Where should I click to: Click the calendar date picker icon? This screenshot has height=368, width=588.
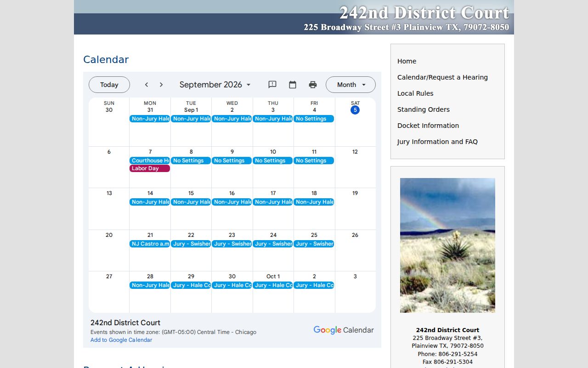293,85
